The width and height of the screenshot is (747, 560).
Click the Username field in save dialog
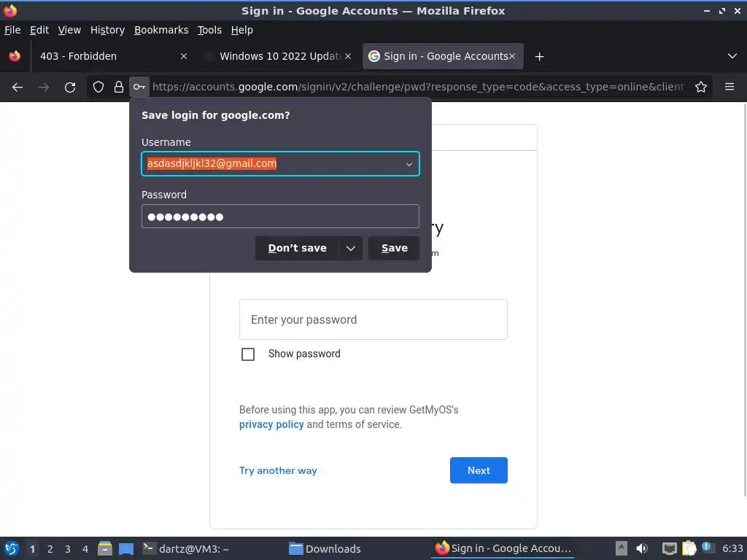point(280,164)
